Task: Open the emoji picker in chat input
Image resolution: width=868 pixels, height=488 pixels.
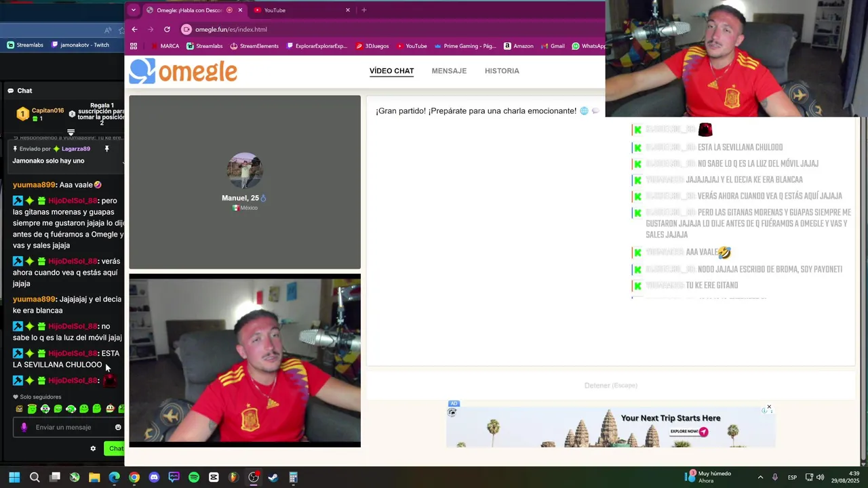Action: [118, 427]
